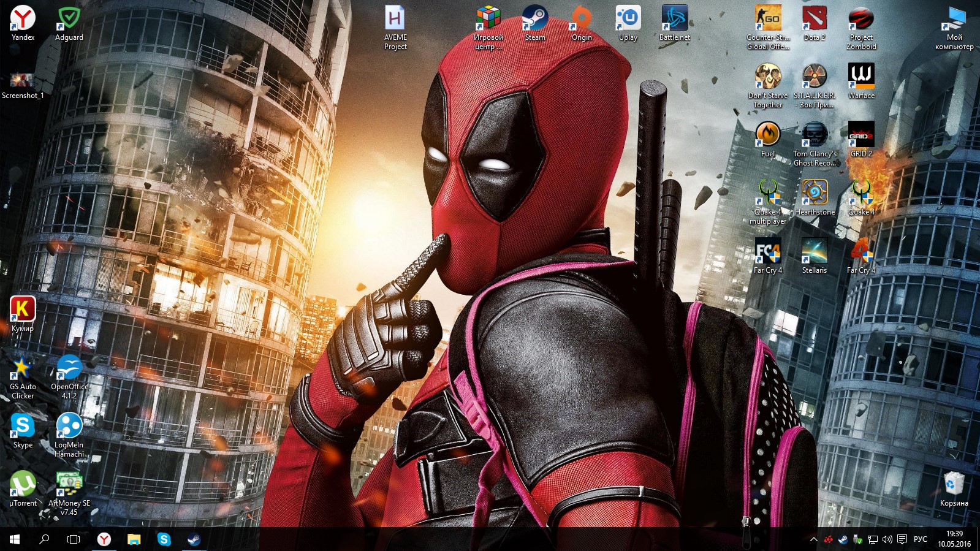
Task: Select the GRID 2 desktop icon
Action: tap(861, 140)
